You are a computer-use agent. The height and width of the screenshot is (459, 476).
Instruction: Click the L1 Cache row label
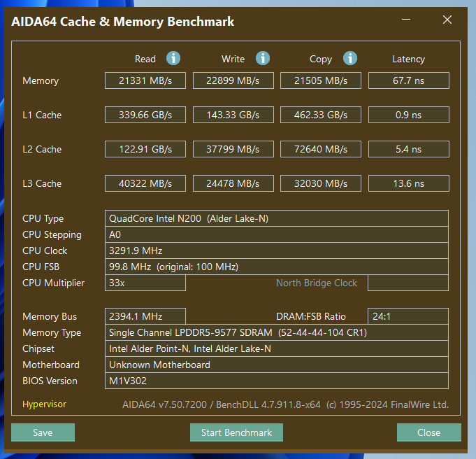42,115
